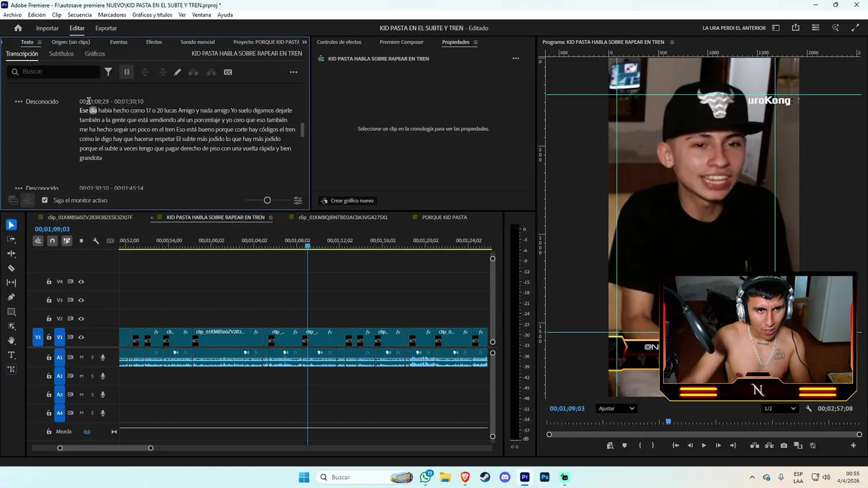
Task: Open PORQUE KID PASTA sequence tab
Action: (x=444, y=218)
